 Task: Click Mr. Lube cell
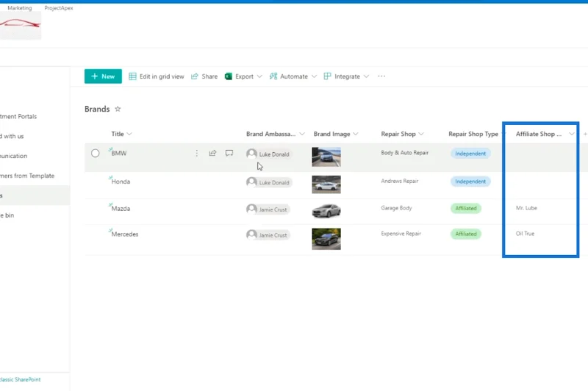click(526, 208)
